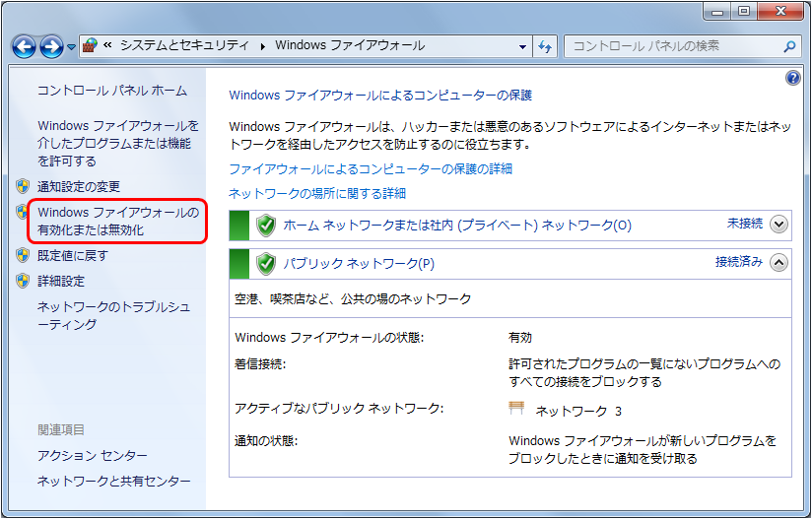Click ホーム ネットワークまたは社内 (プライベート) ネットワーク heading

457,226
